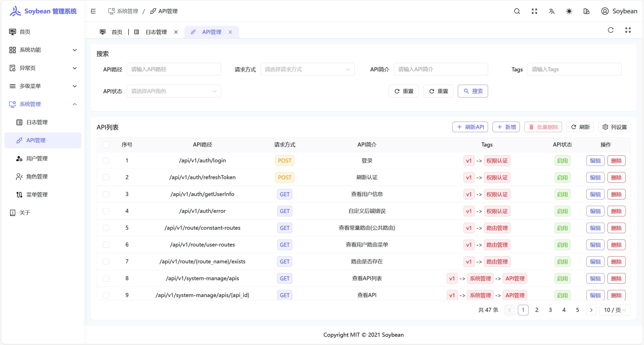Collapse the sidebar menu icon

93,11
